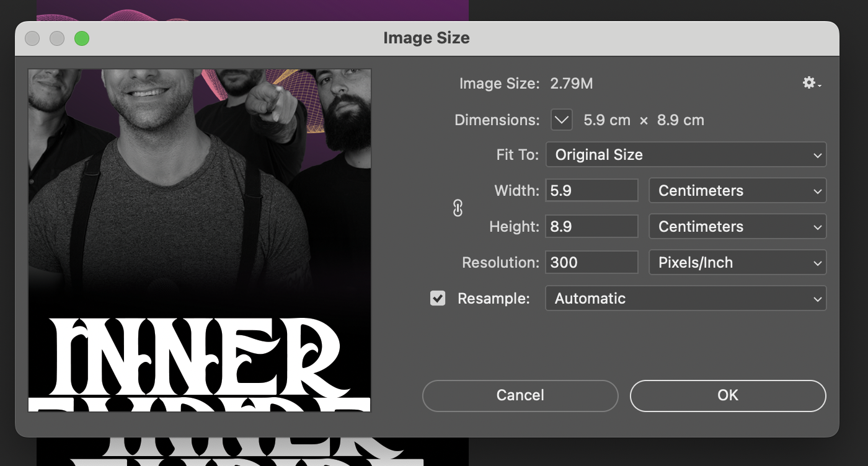Screen dimensions: 868x466
Task: Click inside the Height value field
Action: point(591,226)
